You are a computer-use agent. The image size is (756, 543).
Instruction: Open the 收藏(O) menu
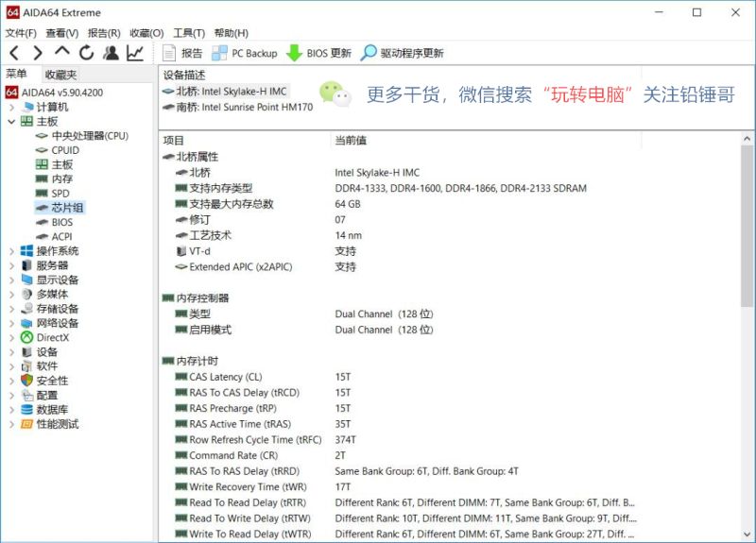[146, 33]
